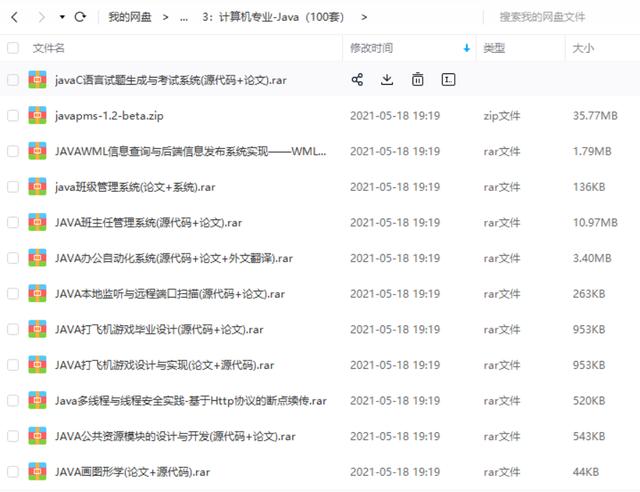640x492 pixels.
Task: Check the box for JAVA公共资源模块 file
Action: (13, 436)
